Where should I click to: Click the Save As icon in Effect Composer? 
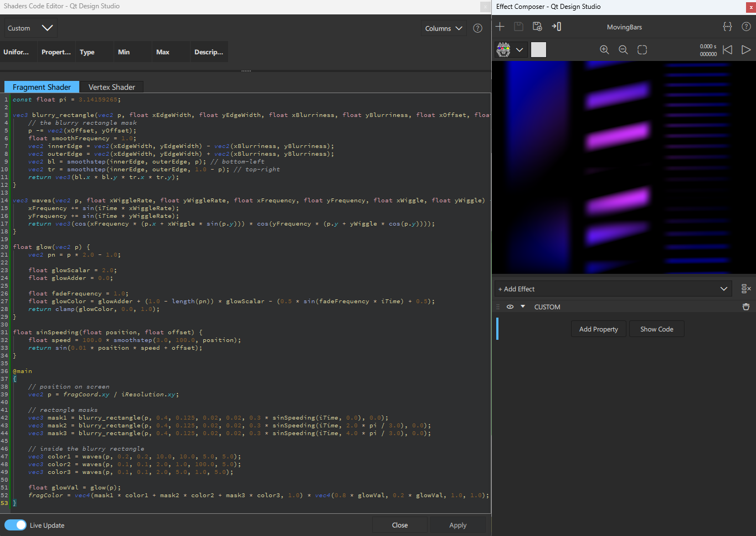click(x=537, y=26)
